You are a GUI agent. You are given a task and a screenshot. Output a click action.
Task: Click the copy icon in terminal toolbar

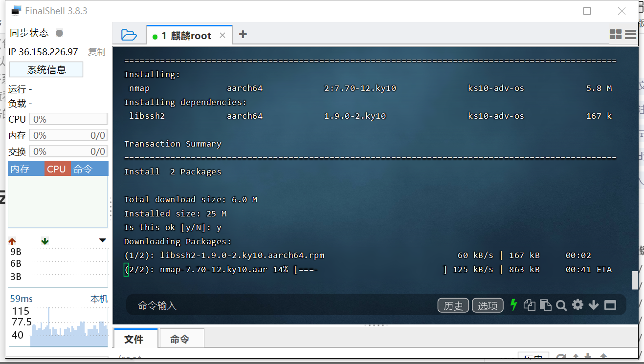tap(529, 305)
